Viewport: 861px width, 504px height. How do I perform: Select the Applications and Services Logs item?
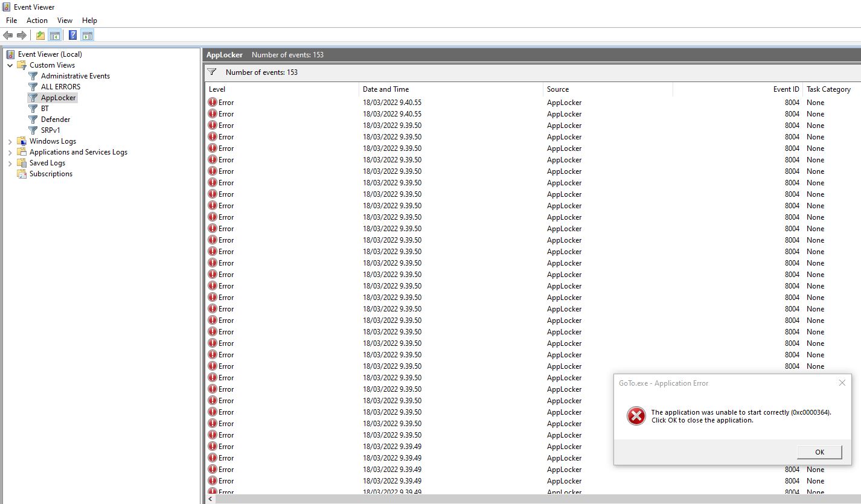(78, 152)
